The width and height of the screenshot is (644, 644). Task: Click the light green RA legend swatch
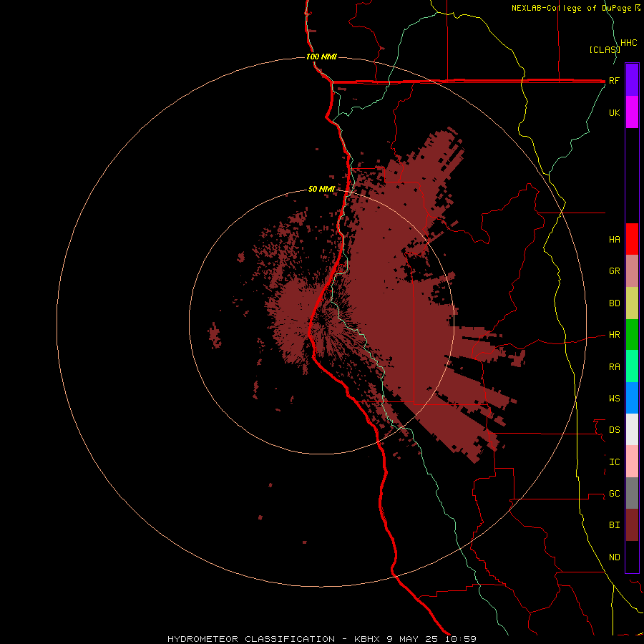pos(632,366)
